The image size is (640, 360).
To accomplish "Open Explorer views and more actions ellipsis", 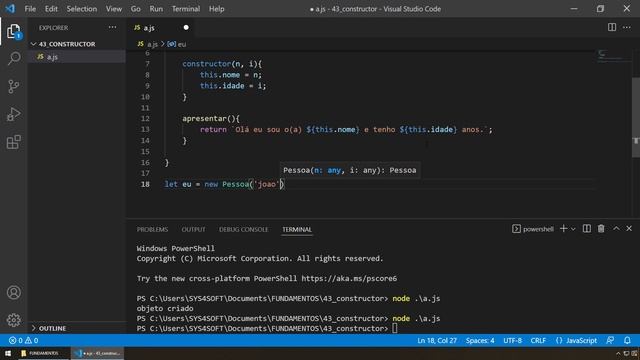I will pos(112,27).
